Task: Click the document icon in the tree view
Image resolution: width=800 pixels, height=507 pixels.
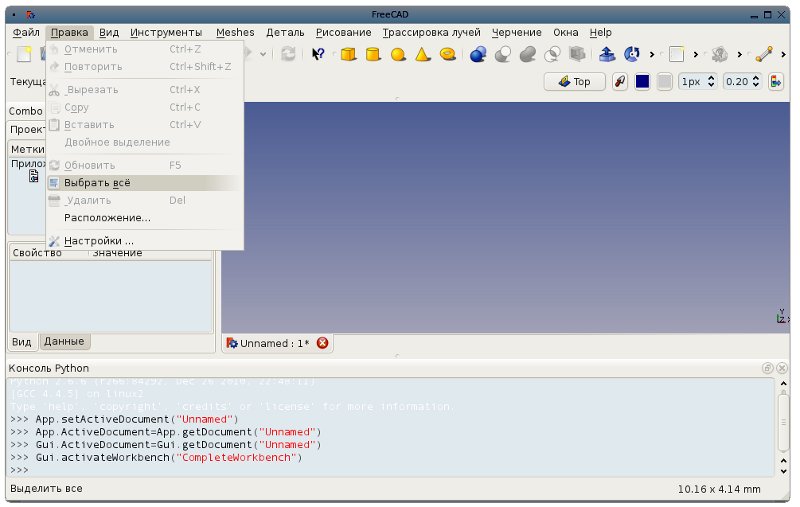Action: pyautogui.click(x=34, y=176)
